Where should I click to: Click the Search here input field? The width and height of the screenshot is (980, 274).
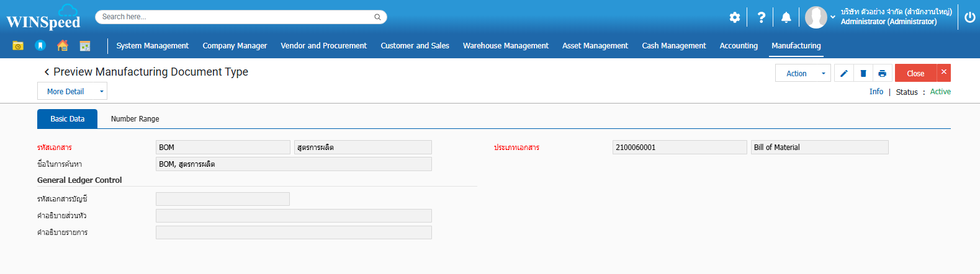[236, 17]
